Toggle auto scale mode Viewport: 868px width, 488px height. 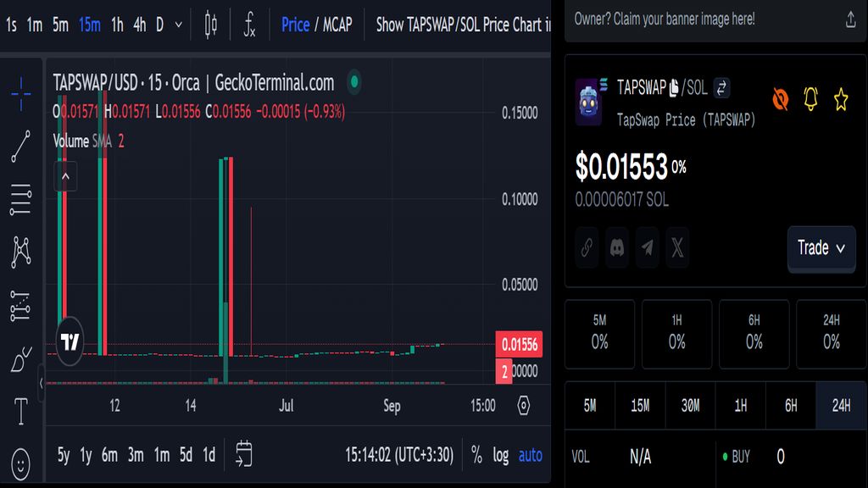click(531, 455)
